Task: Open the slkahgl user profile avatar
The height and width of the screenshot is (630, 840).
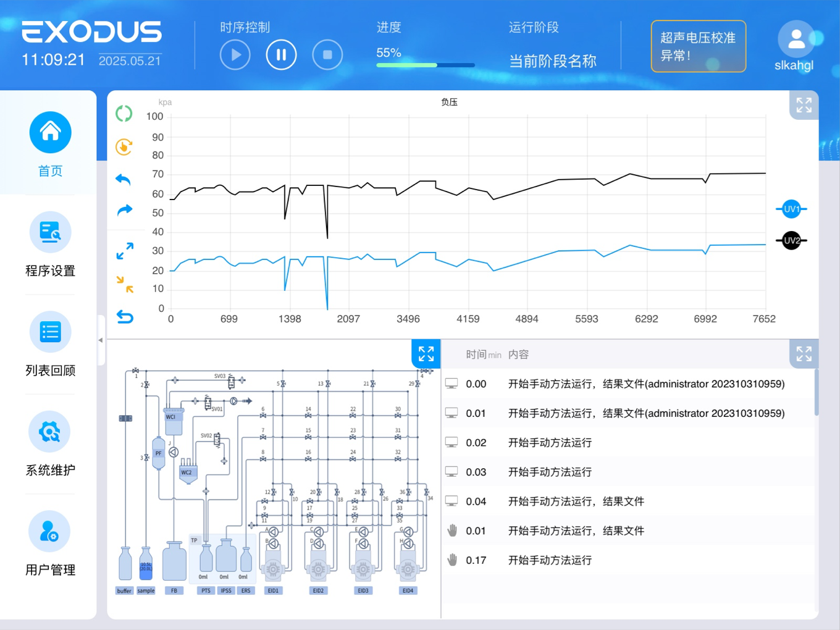Action: pyautogui.click(x=796, y=40)
